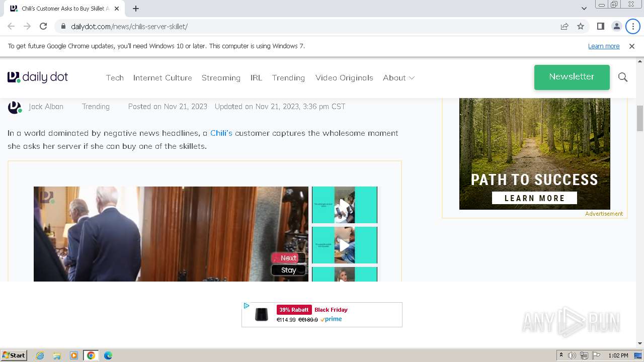Subscribe via the Newsletter button
This screenshot has width=644, height=362.
(572, 77)
